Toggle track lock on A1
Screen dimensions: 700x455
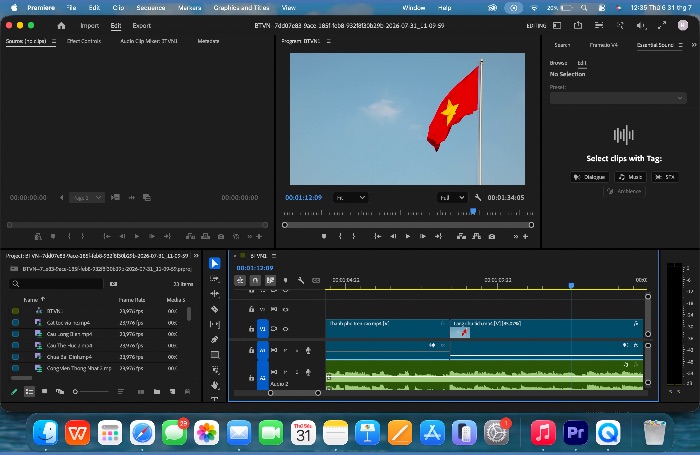(251, 351)
